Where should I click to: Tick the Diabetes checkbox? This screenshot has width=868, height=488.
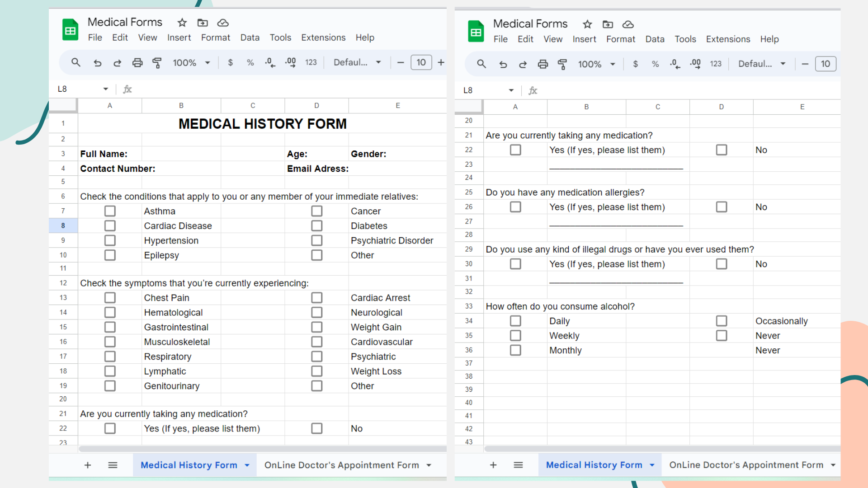click(317, 226)
